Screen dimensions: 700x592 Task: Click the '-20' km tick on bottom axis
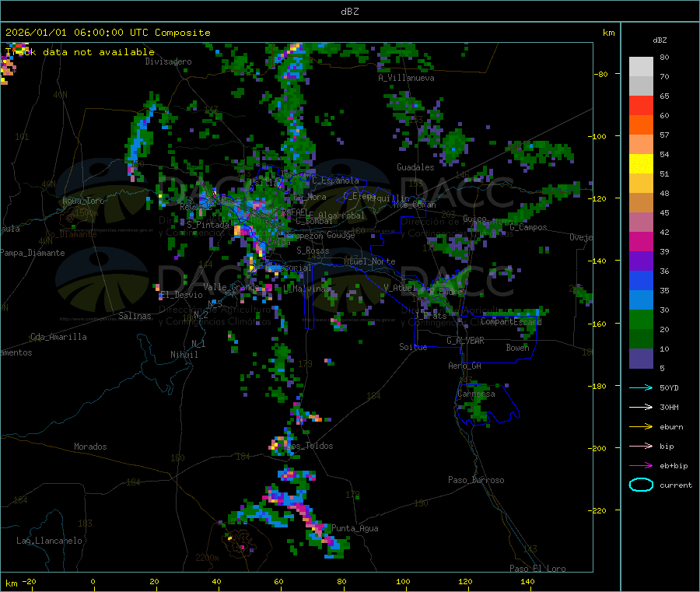pyautogui.click(x=29, y=581)
